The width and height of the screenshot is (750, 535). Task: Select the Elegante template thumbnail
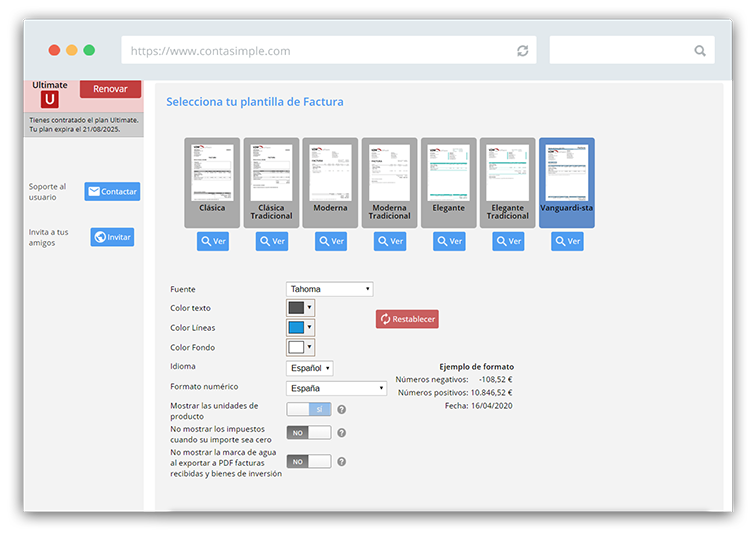449,183
